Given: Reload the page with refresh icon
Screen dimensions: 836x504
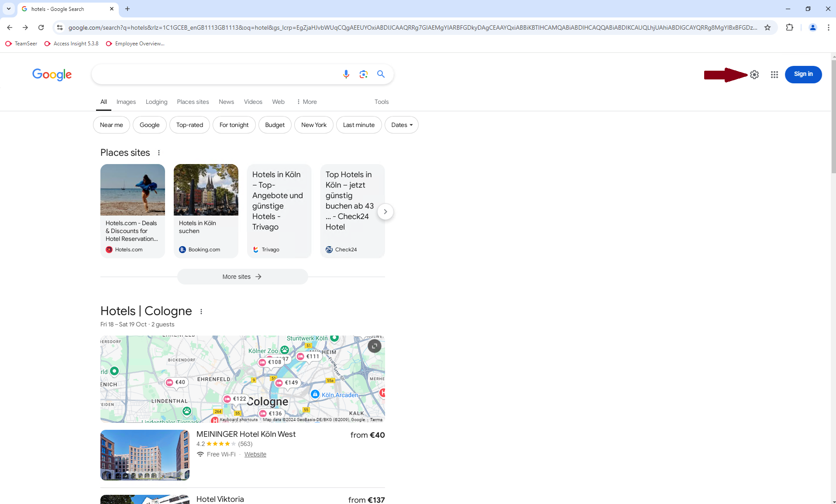Looking at the screenshot, I should (x=41, y=27).
